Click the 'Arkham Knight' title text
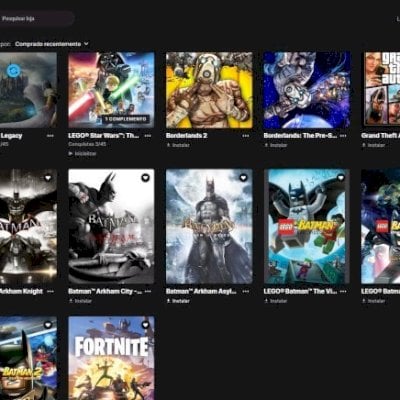This screenshot has width=400, height=400. tap(21, 291)
